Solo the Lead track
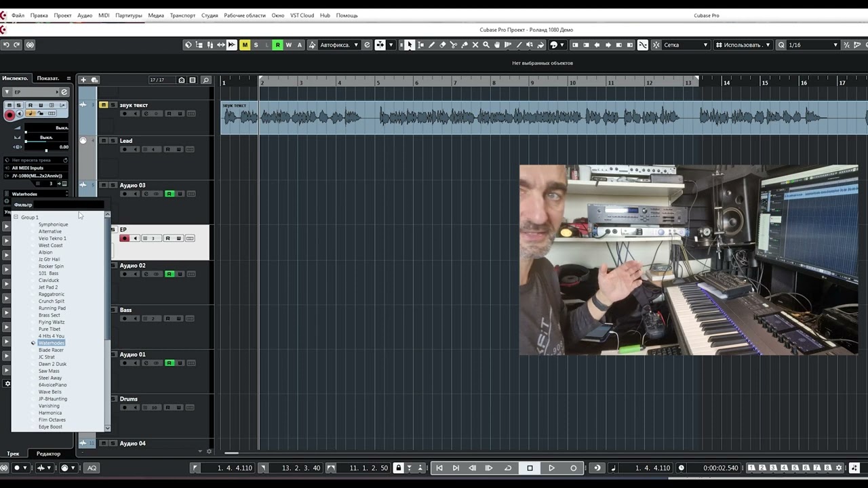 point(113,140)
